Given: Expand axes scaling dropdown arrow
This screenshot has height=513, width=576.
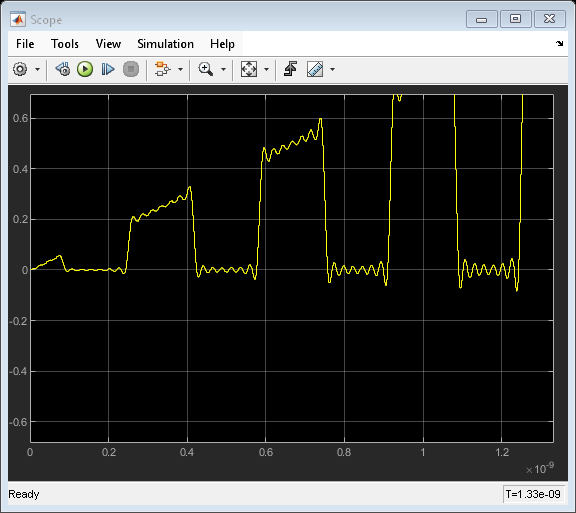Looking at the screenshot, I should click(267, 69).
